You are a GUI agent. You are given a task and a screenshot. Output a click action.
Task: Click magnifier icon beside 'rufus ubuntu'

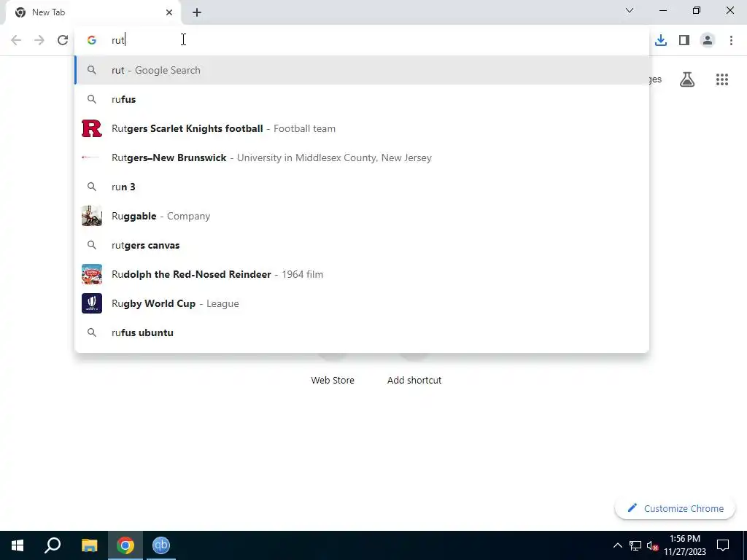click(91, 332)
